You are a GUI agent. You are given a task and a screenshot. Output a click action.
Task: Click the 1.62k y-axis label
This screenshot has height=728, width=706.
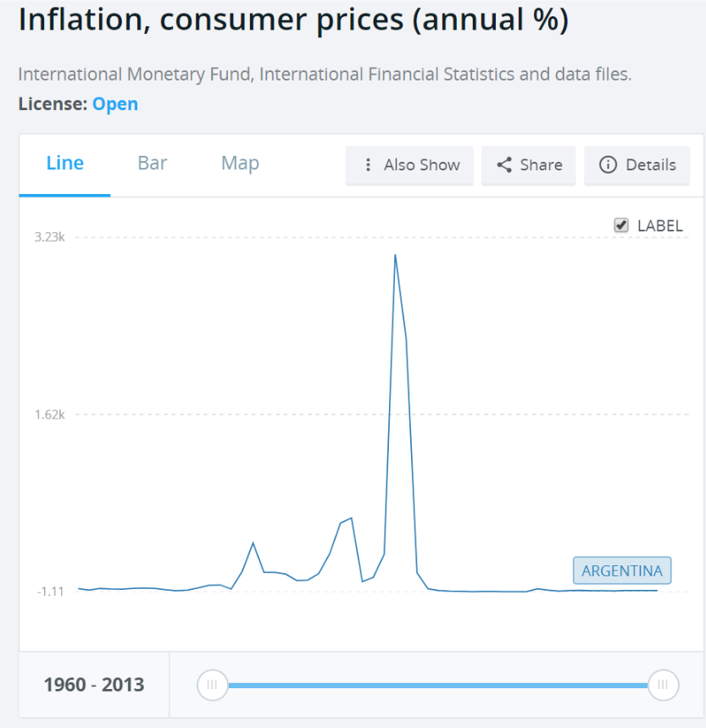pyautogui.click(x=49, y=414)
